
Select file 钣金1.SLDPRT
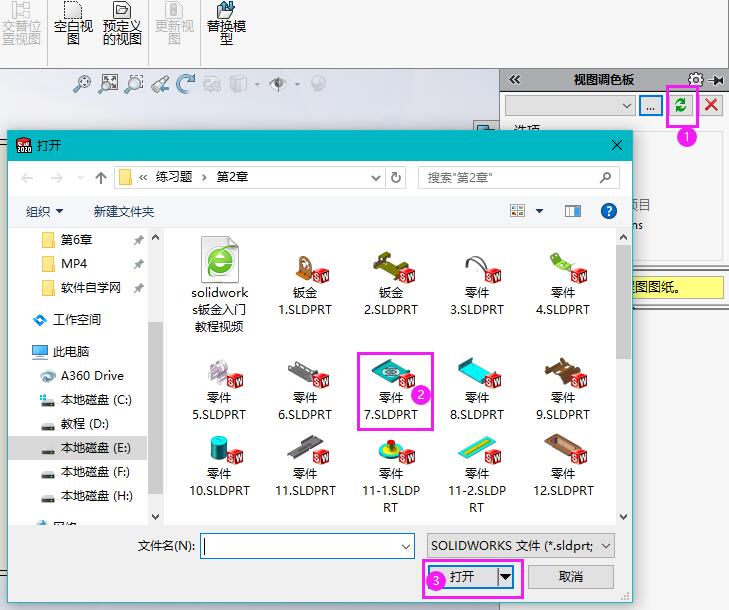[x=305, y=285]
